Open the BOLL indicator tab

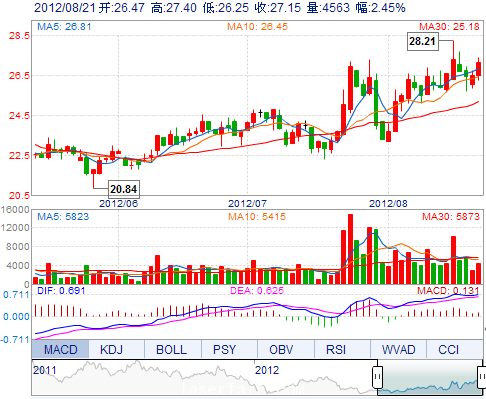pos(171,349)
